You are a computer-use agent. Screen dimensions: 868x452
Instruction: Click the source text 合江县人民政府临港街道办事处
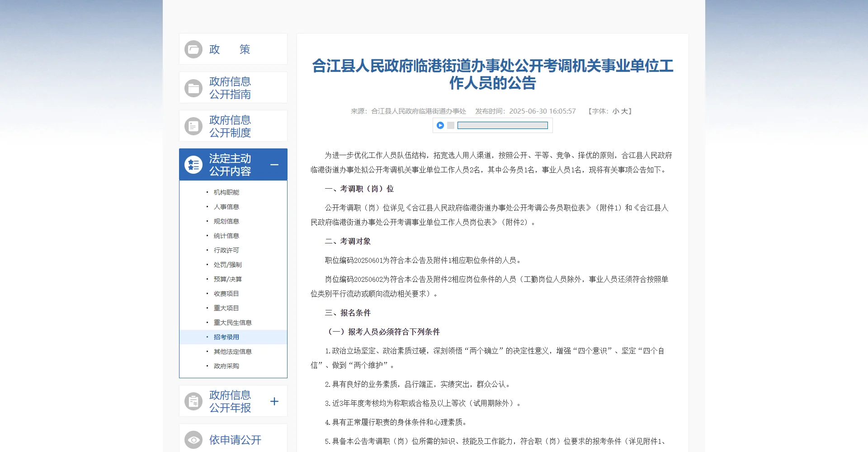419,111
